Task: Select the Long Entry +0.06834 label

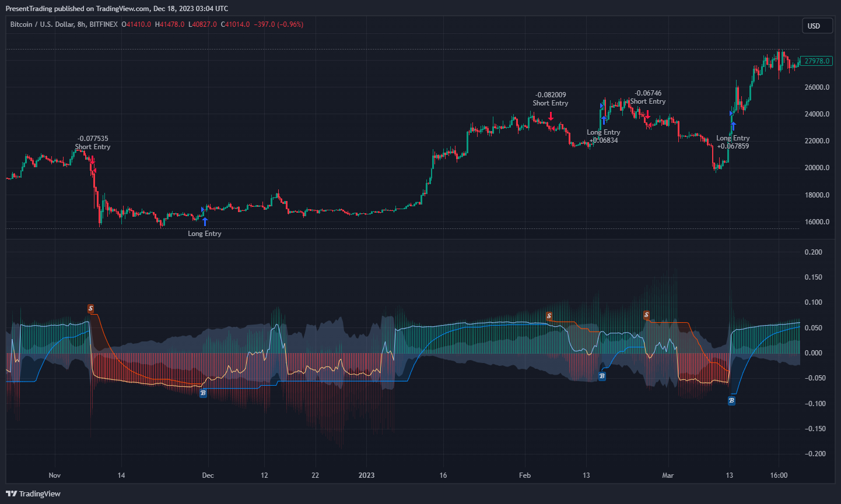Action: point(604,136)
